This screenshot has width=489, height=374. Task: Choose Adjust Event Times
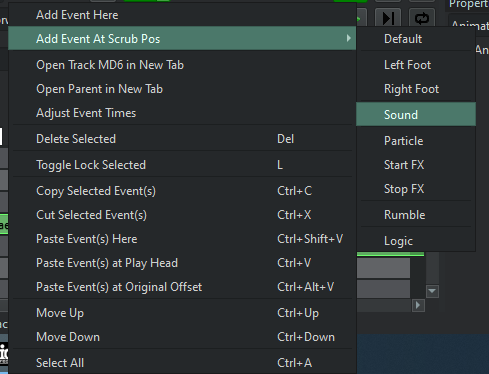[x=182, y=113]
